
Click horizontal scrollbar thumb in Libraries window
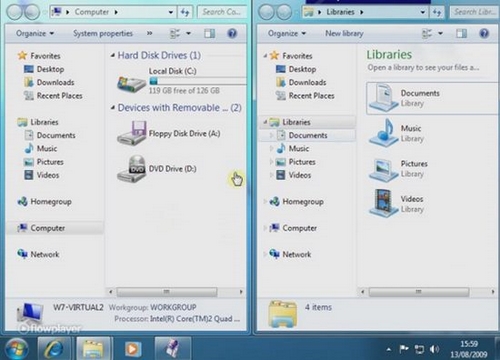[418, 292]
